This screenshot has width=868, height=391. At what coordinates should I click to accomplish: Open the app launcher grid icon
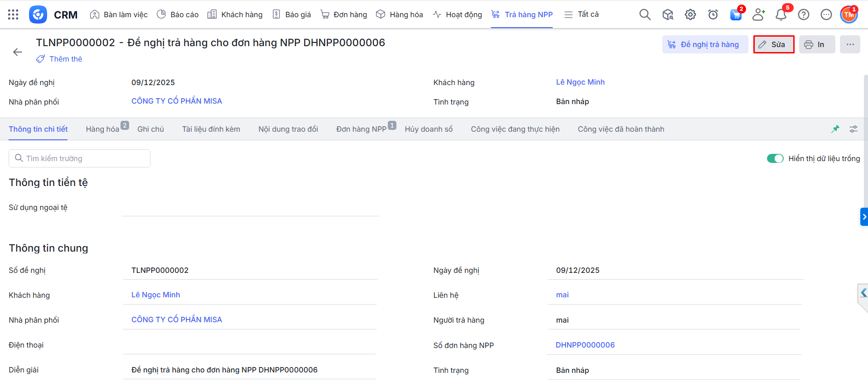coord(13,14)
